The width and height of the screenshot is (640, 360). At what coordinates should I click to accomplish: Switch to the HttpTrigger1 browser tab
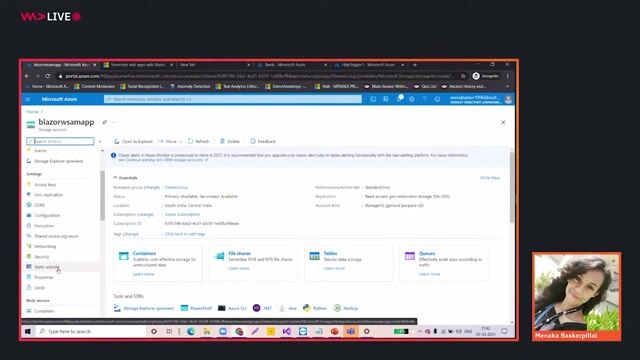(369, 65)
